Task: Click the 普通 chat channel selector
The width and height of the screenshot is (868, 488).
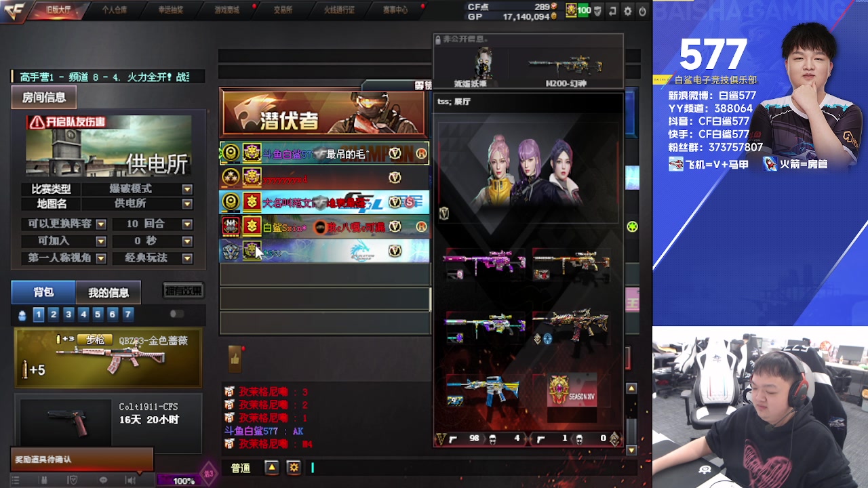Action: (241, 468)
